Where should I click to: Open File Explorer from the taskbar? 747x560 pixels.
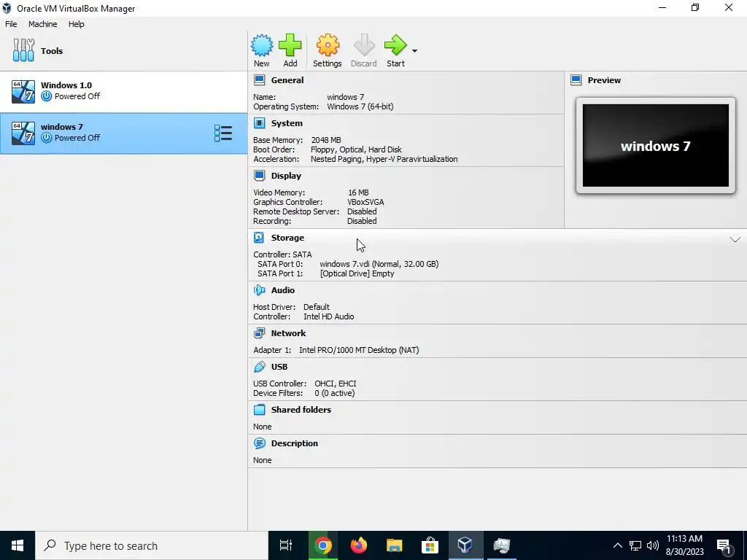394,545
